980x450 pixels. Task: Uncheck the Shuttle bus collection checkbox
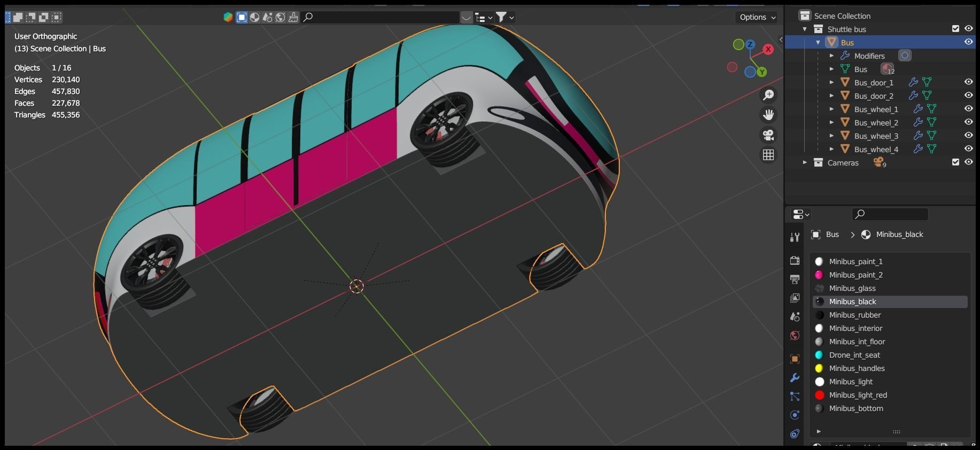[x=955, y=29]
